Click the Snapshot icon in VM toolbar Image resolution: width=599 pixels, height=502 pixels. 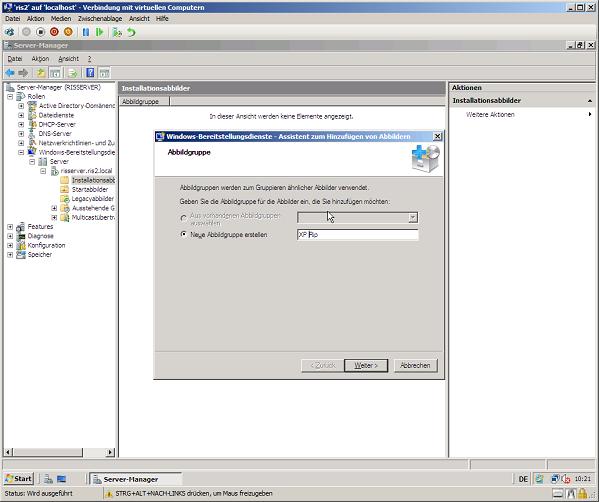coord(117,32)
